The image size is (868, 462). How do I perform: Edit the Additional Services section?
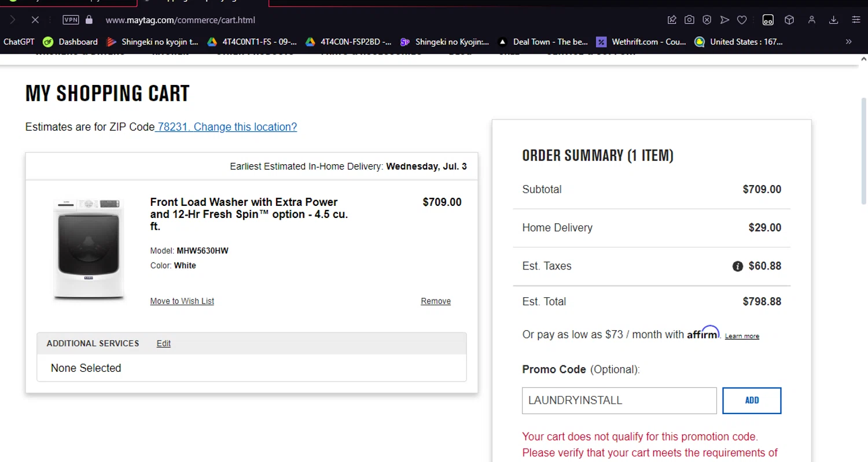[163, 343]
